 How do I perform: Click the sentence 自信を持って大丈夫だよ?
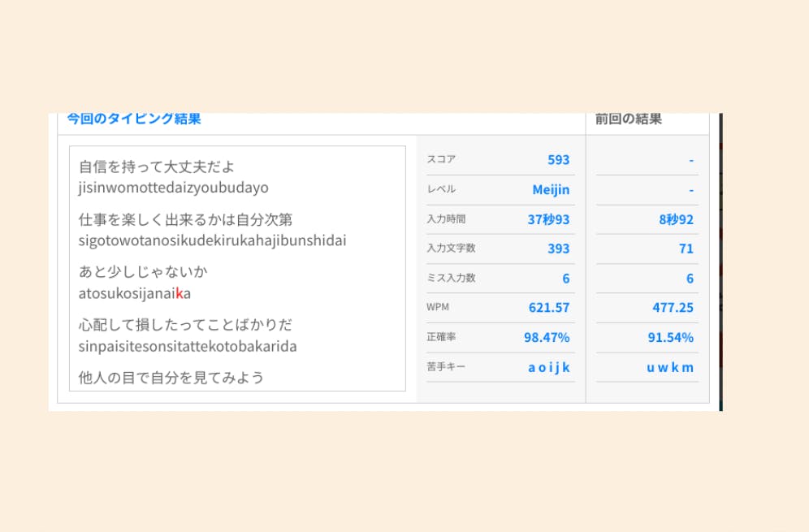tap(157, 167)
